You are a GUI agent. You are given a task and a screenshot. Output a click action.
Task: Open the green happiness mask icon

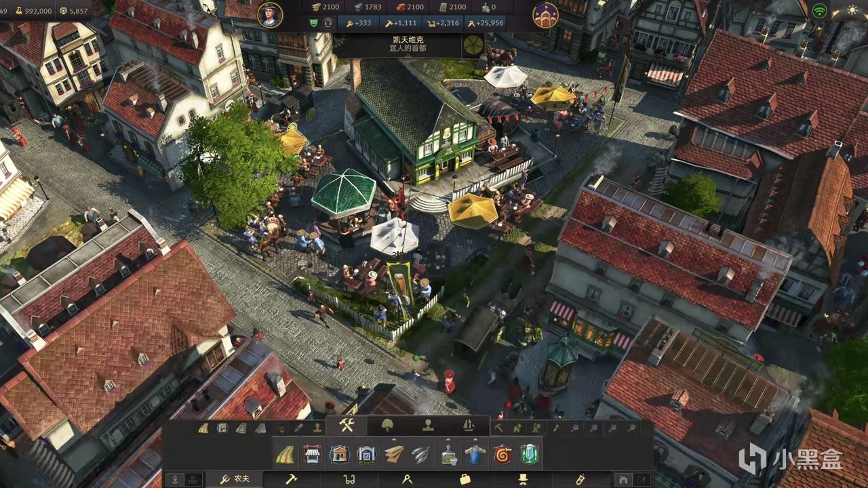[313, 23]
